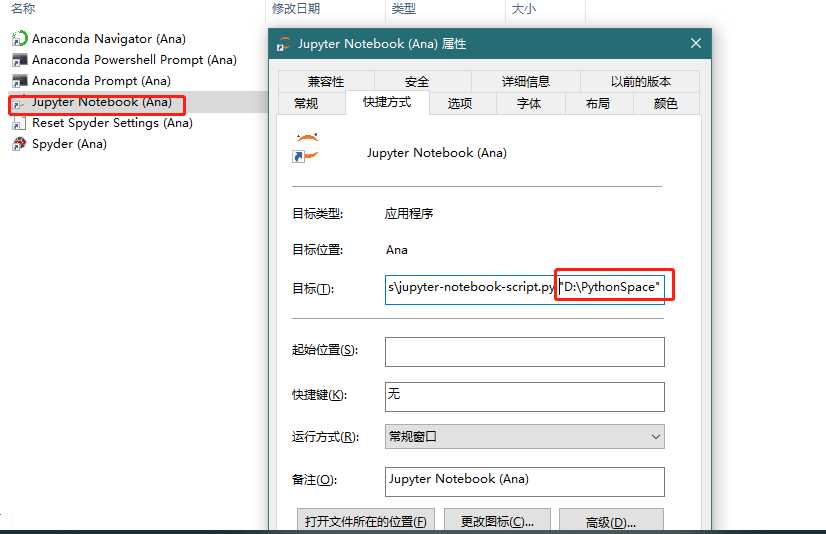The height and width of the screenshot is (534, 826).
Task: Select the Reset Spyder Settings (Ana) icon
Action: 19,123
